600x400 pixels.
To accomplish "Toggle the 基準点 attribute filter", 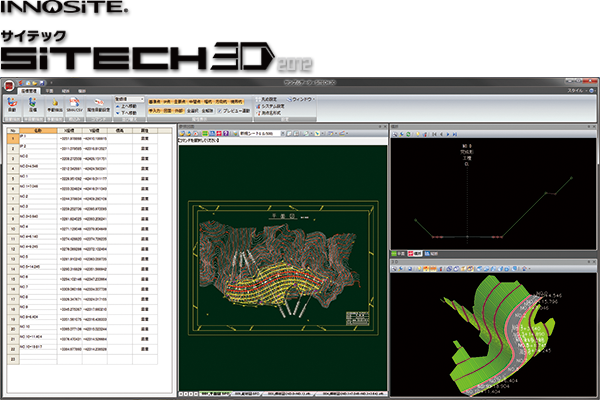I will (154, 100).
